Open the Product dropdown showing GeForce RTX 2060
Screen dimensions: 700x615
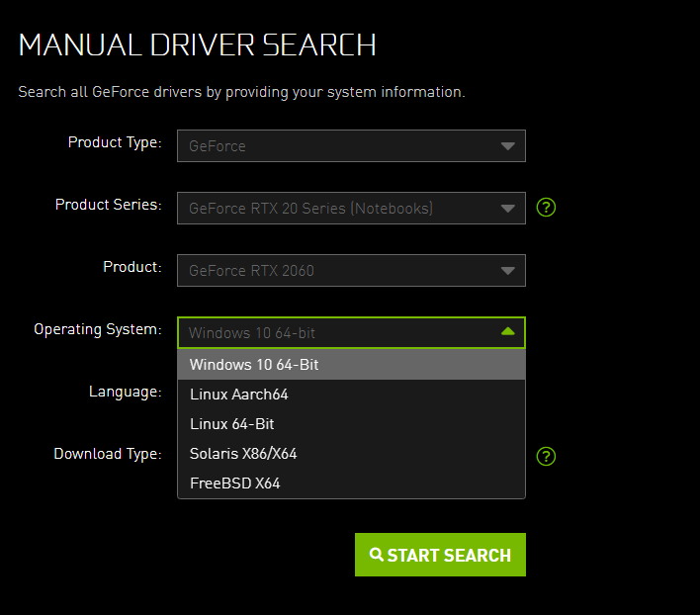click(x=351, y=271)
